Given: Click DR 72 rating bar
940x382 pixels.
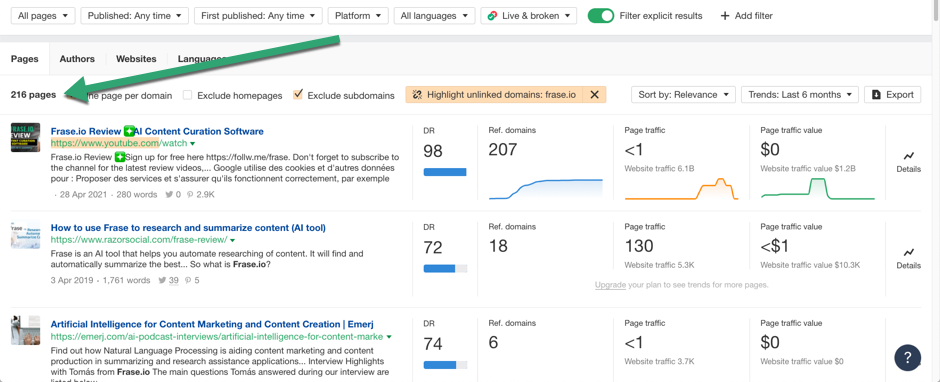Looking at the screenshot, I should pyautogui.click(x=445, y=269).
